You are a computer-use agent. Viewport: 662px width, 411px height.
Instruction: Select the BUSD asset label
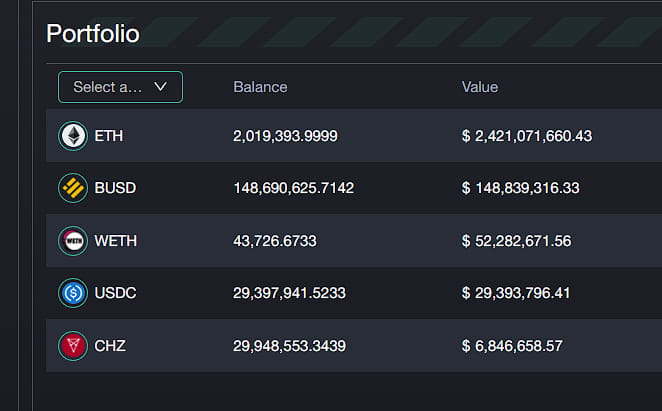[115, 188]
